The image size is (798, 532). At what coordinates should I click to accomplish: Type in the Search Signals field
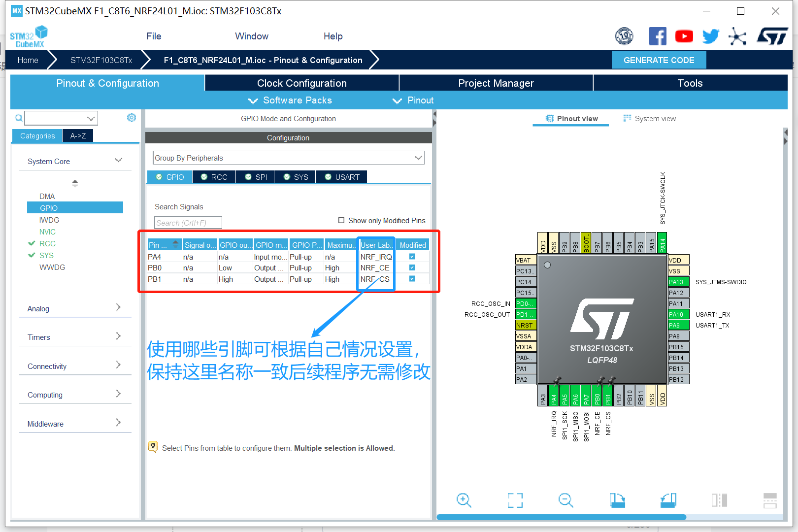(x=188, y=222)
